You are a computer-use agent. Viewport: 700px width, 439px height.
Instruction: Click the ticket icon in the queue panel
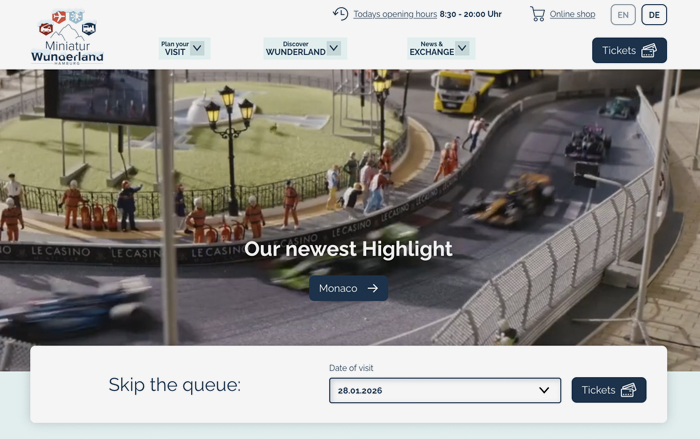tap(629, 390)
